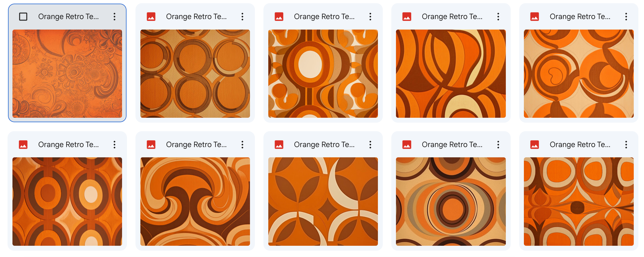Click the image icon on the last top-row file
This screenshot has height=257, width=644.
coord(535,16)
